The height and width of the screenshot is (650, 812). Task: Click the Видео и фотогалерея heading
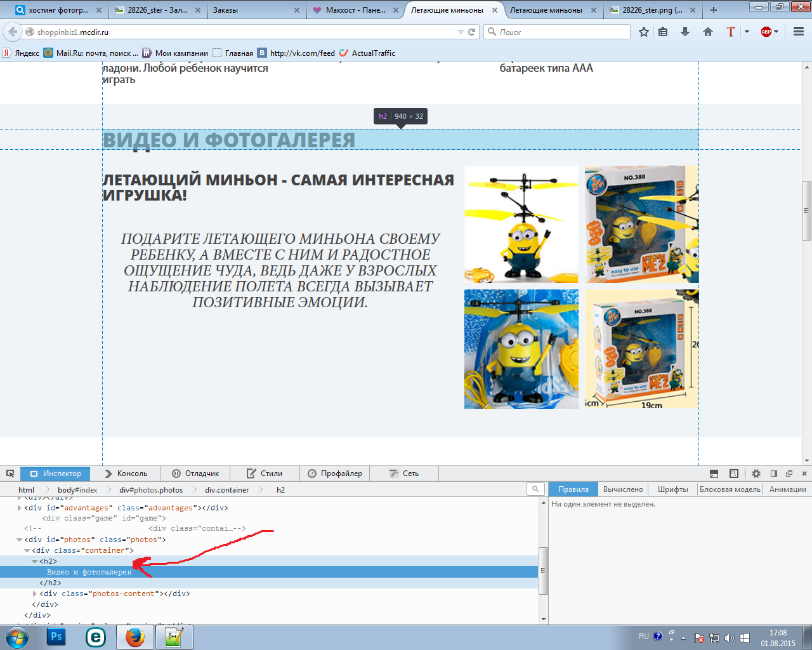coord(229,140)
